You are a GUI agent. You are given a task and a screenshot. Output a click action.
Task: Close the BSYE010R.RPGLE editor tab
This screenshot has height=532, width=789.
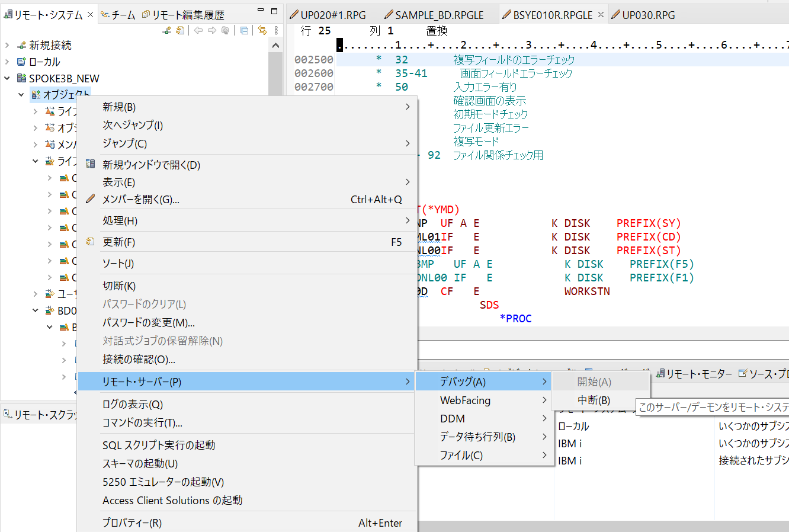601,15
